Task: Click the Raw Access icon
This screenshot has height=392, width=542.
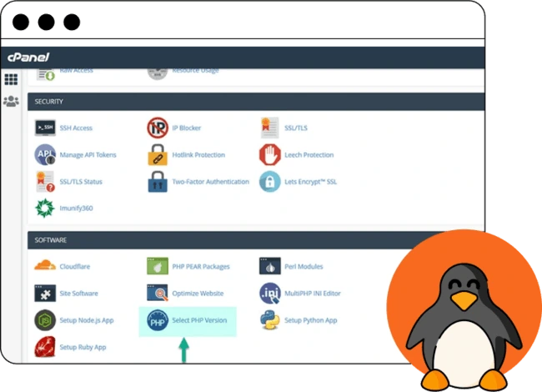Action: [x=46, y=73]
